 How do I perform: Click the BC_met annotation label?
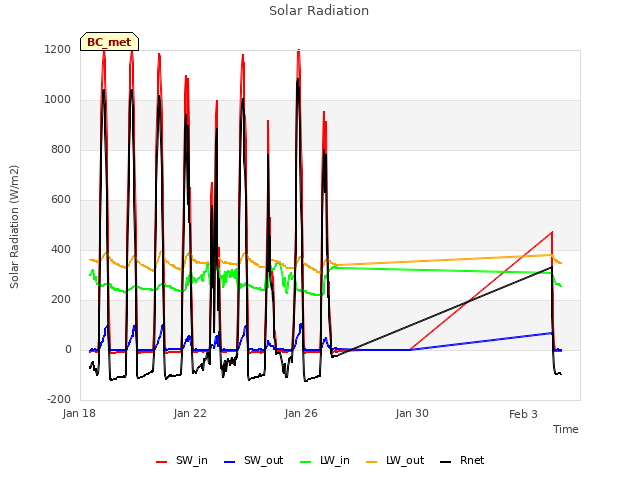[109, 42]
